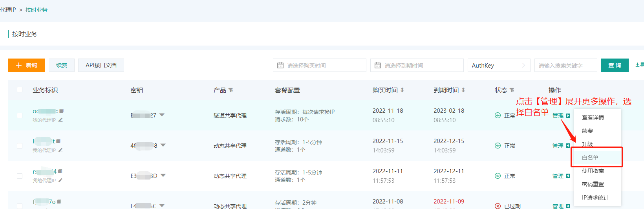Sort by 购买时间 column arrows

click(402, 90)
